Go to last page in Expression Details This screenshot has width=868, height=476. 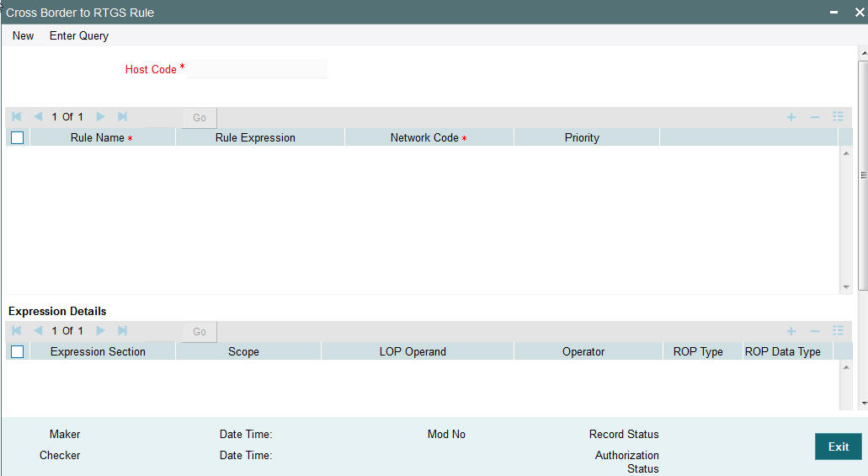pos(122,330)
